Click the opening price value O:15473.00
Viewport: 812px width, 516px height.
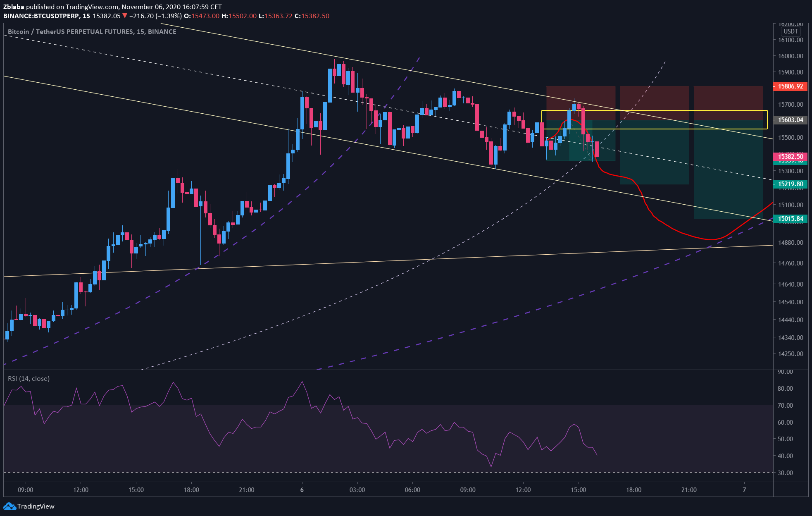(202, 16)
